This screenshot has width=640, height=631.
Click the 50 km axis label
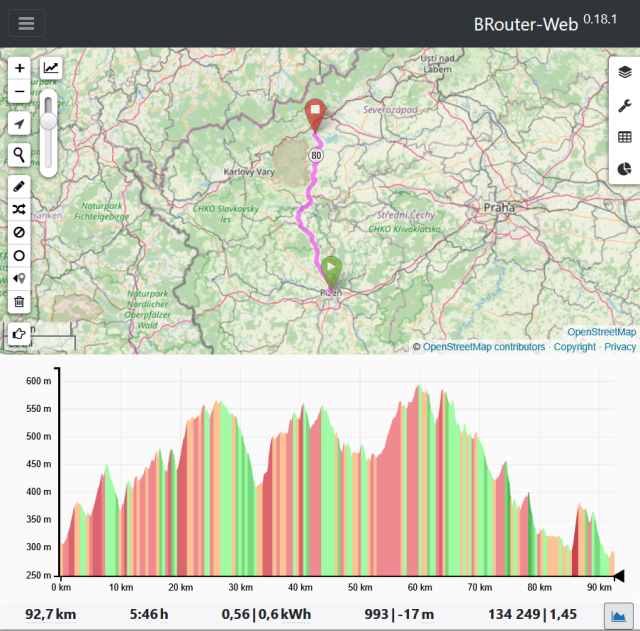[x=360, y=587]
